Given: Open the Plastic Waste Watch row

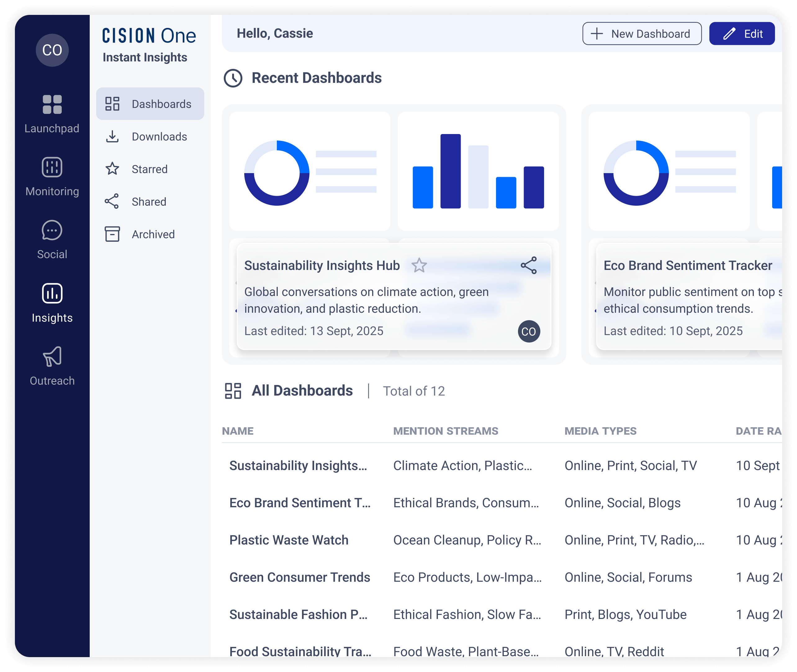Looking at the screenshot, I should pyautogui.click(x=289, y=540).
